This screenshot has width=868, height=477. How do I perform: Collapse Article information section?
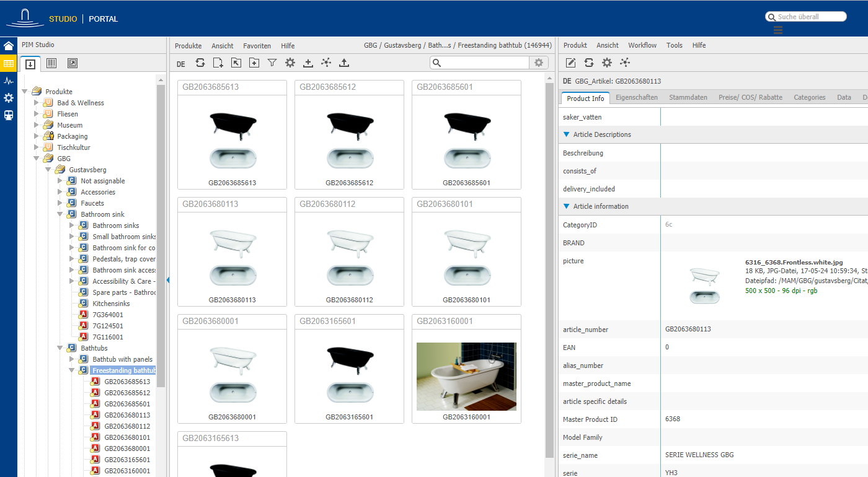[566, 206]
